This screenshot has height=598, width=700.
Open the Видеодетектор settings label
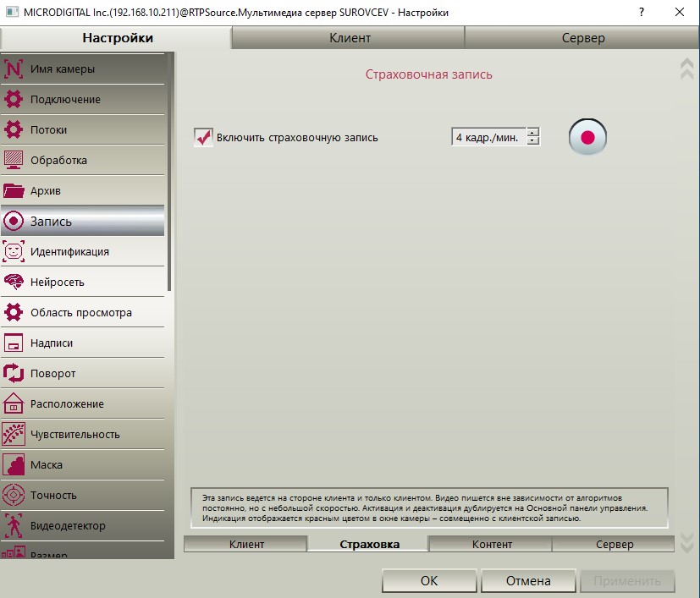coord(68,526)
